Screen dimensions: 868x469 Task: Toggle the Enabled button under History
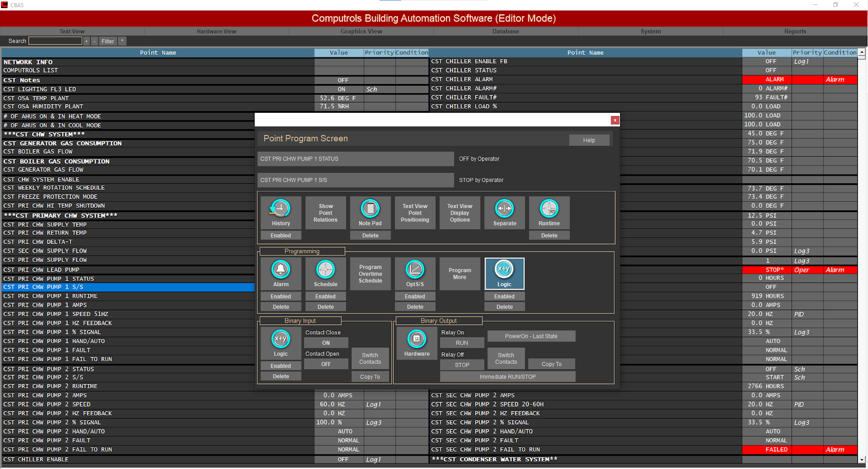click(280, 235)
